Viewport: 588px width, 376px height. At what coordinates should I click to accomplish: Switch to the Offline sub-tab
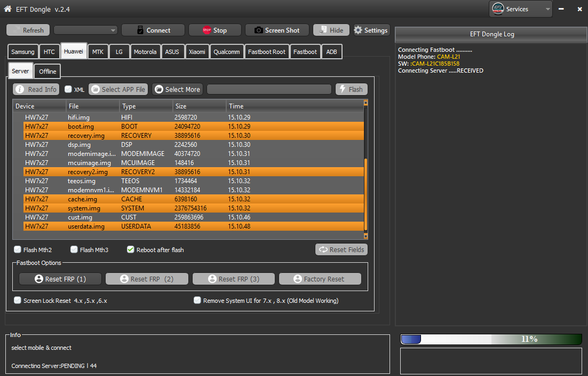[x=47, y=71]
